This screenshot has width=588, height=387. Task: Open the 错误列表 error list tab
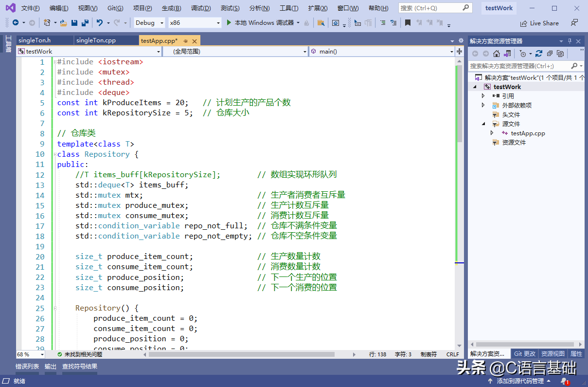pos(27,367)
